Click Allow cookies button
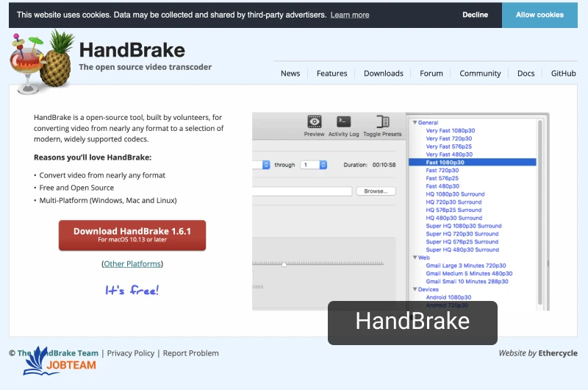The height and width of the screenshot is (390, 588). 539,15
